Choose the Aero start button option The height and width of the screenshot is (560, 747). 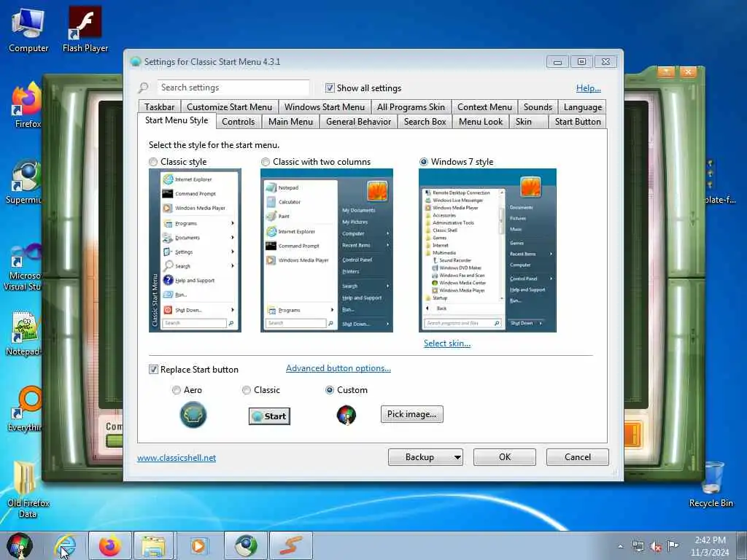point(177,390)
